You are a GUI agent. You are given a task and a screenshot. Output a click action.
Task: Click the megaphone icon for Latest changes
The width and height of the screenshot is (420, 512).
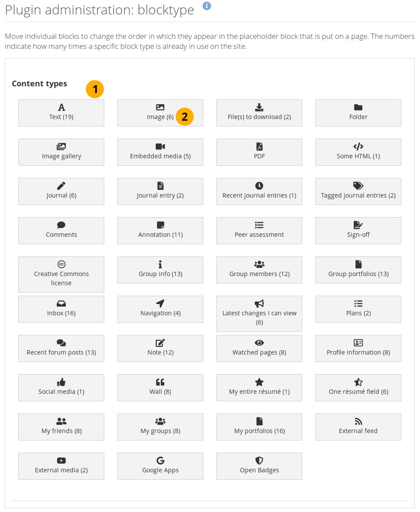click(259, 304)
